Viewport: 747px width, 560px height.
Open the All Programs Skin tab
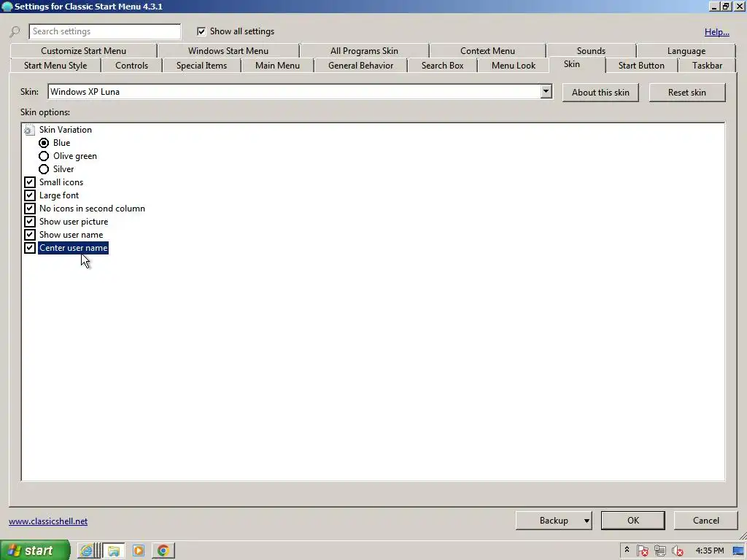click(365, 51)
